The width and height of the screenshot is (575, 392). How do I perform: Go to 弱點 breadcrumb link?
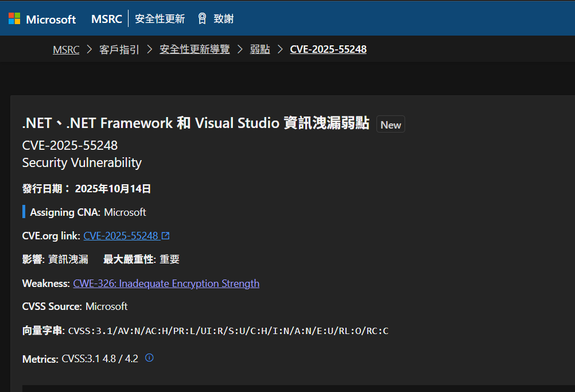click(x=260, y=49)
